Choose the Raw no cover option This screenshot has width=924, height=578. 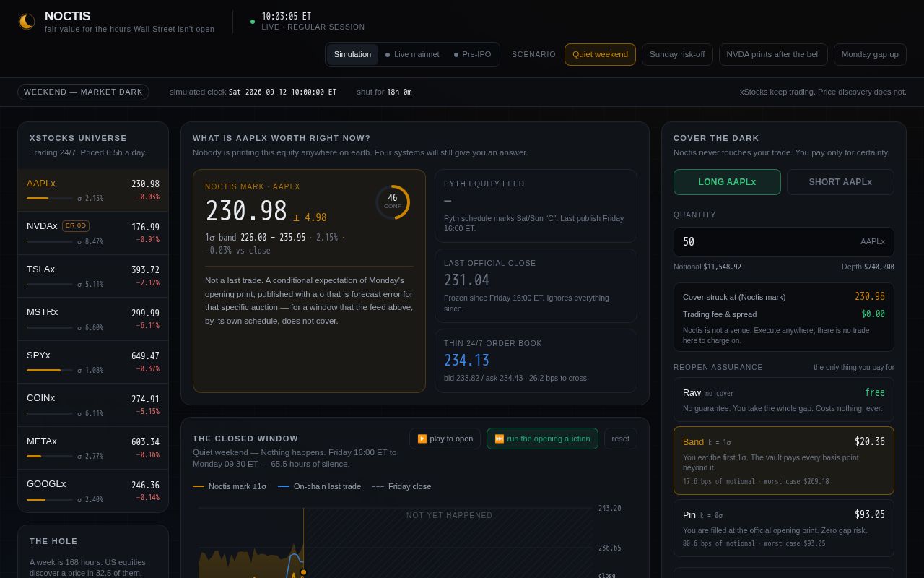click(784, 400)
